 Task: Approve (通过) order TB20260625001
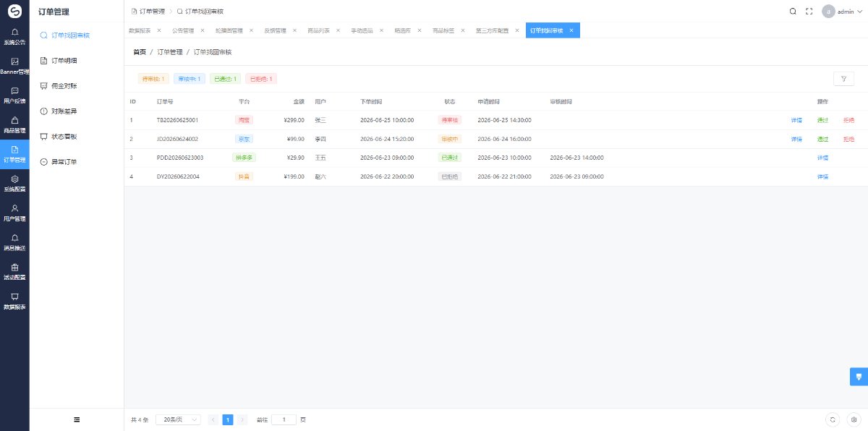point(822,120)
